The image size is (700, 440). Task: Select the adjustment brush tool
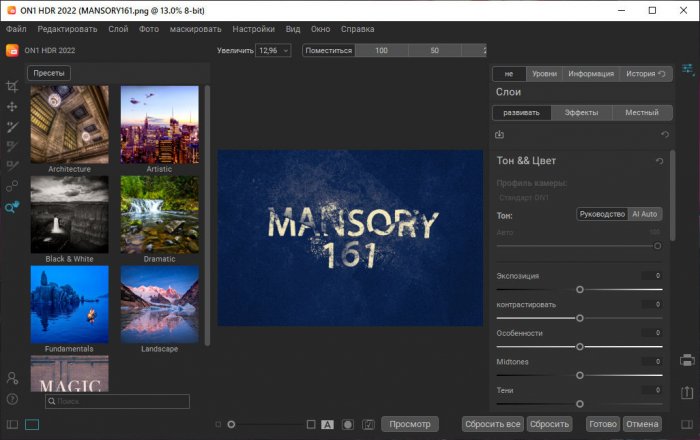click(13, 127)
